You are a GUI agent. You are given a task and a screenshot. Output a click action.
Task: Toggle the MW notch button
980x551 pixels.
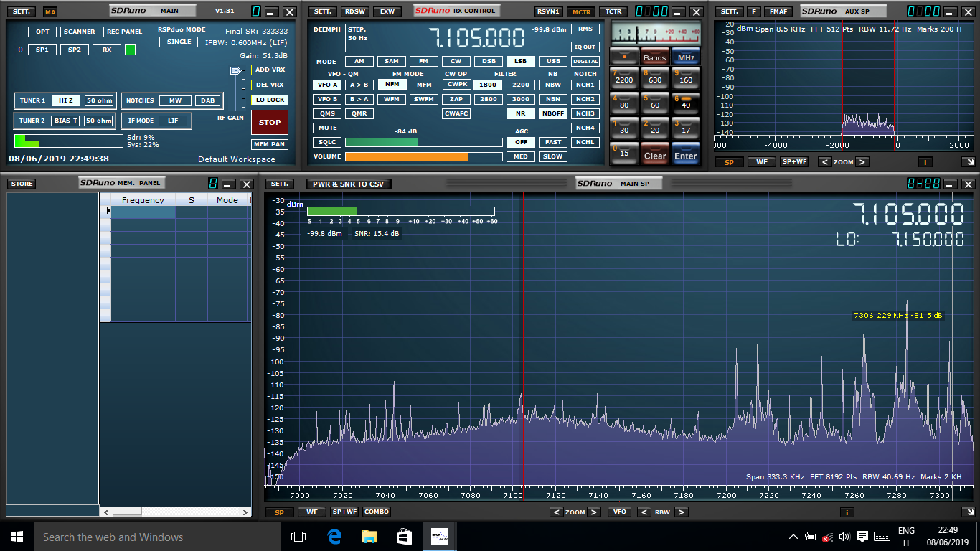click(x=175, y=100)
